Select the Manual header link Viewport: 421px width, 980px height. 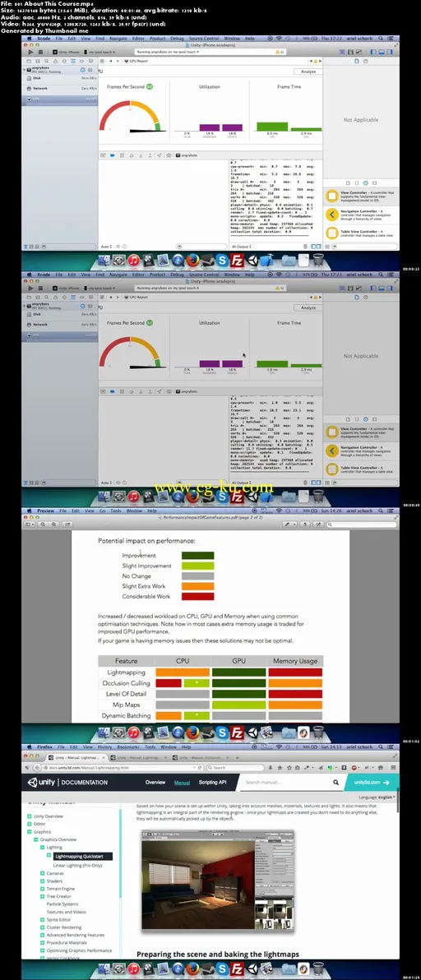(182, 783)
